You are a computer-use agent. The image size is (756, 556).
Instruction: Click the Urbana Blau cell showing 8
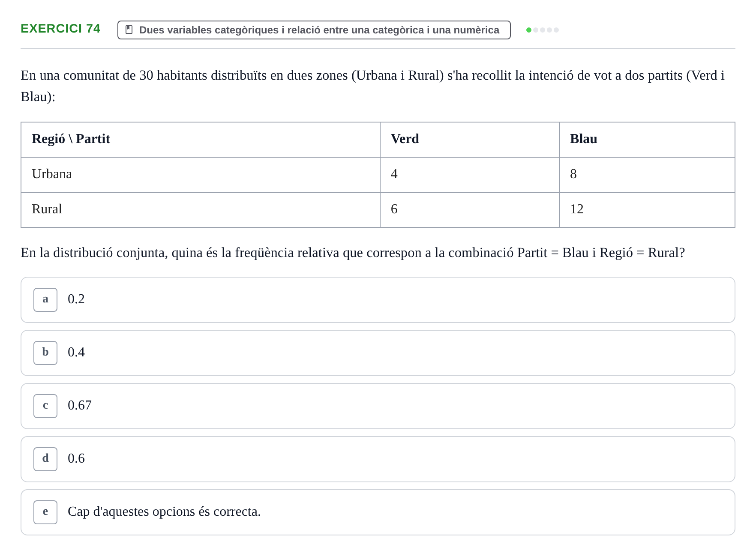[647, 175]
